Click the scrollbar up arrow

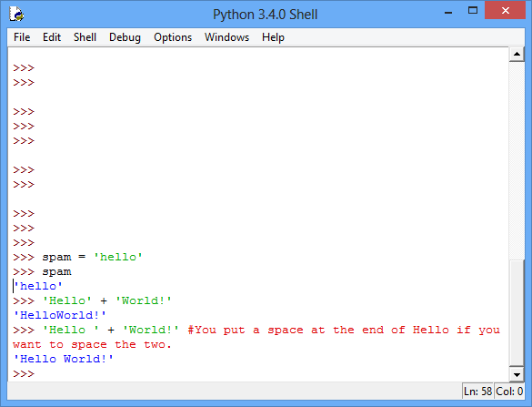pos(517,55)
